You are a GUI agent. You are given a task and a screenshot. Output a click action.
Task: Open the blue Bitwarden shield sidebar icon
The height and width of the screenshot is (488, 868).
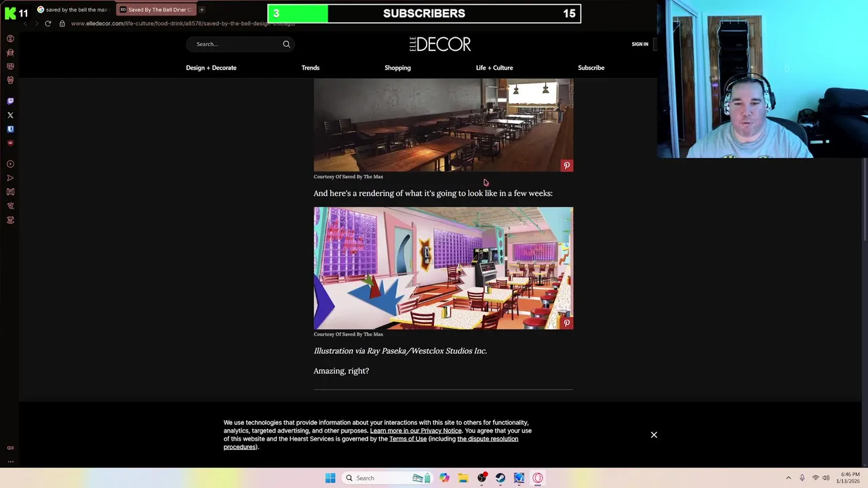[x=10, y=129]
